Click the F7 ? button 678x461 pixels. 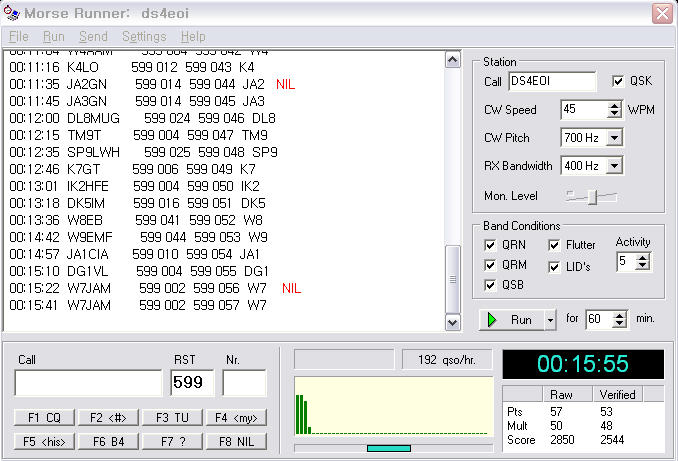[172, 442]
